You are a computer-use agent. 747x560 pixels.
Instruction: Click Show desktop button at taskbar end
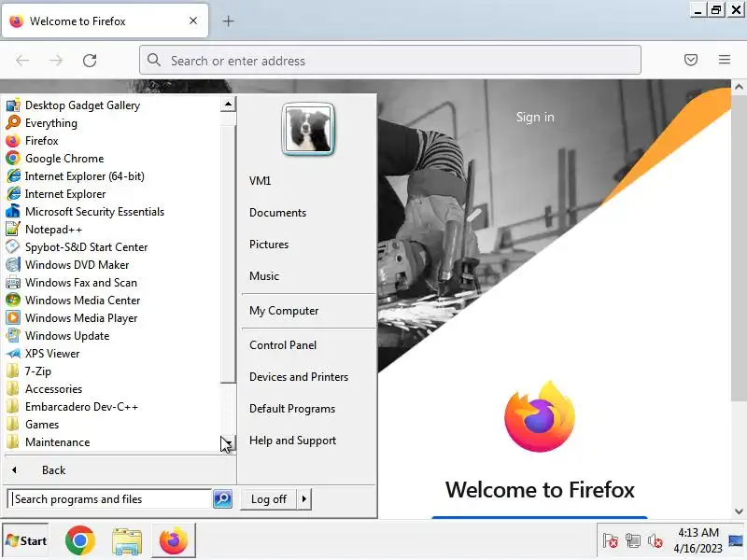736,540
